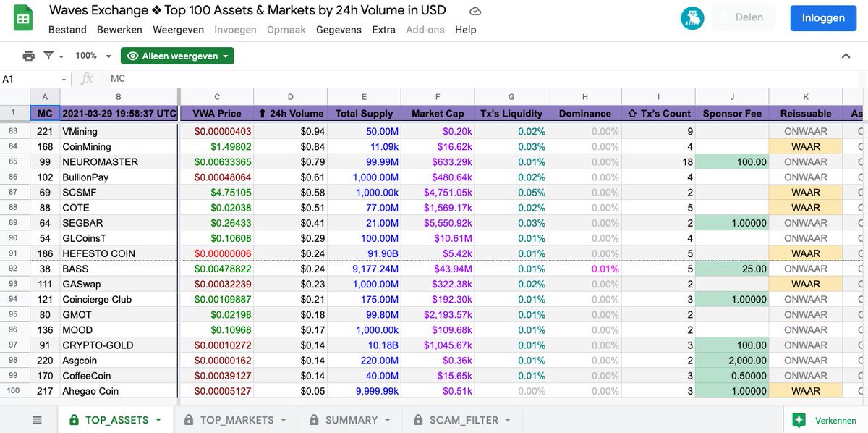The image size is (868, 433).
Task: Select column K header
Action: click(806, 96)
